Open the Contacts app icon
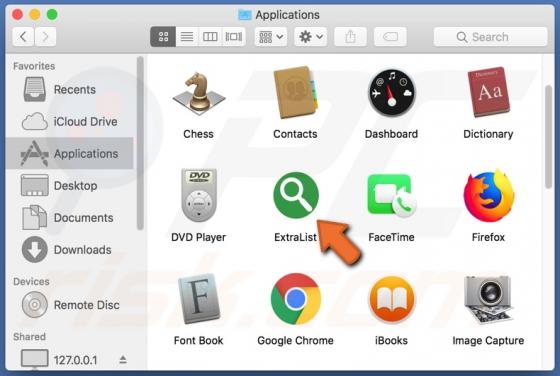560x376 pixels. [295, 92]
